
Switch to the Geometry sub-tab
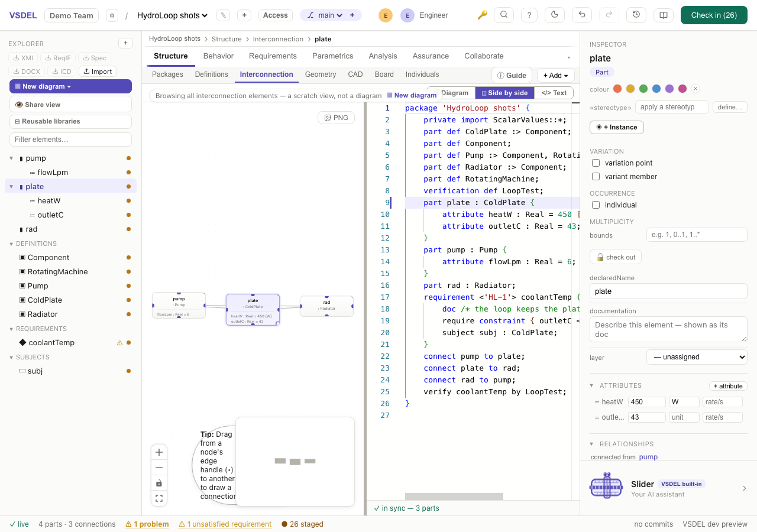point(321,74)
